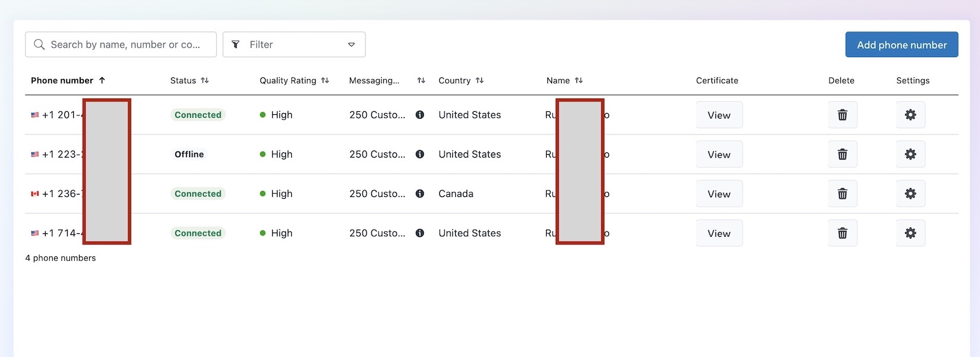980x357 pixels.
Task: Click Add phone number button
Action: coord(902,45)
